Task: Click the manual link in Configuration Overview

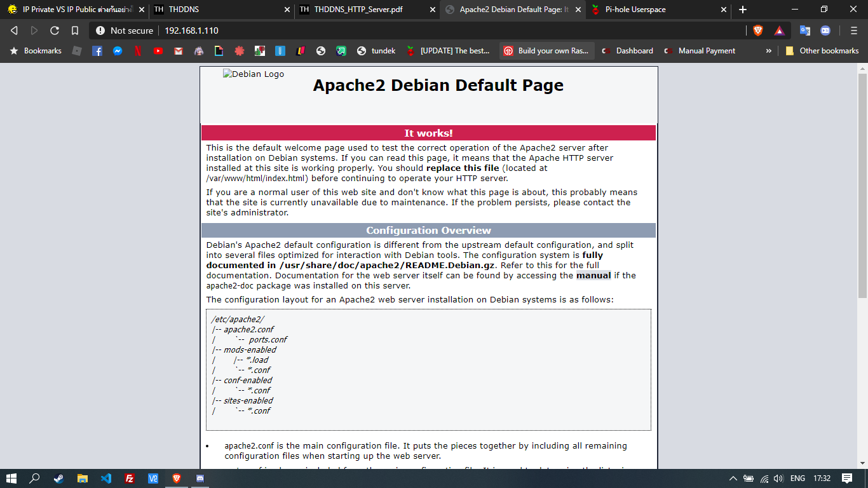Action: [x=593, y=275]
